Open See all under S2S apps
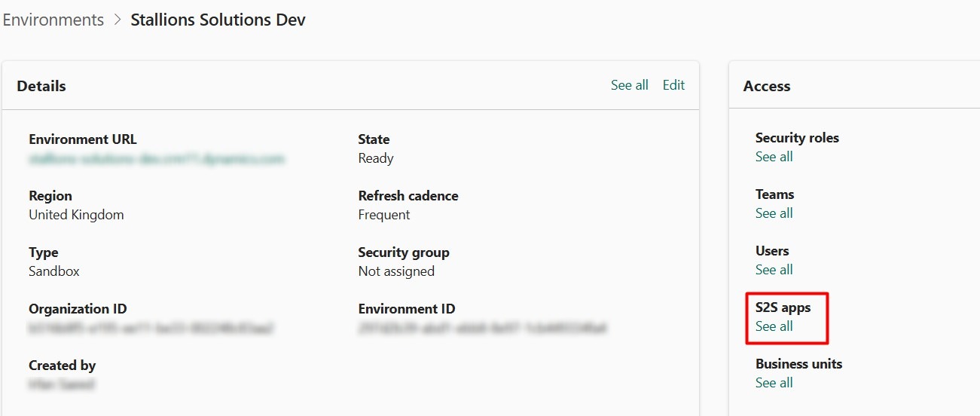 [x=774, y=326]
